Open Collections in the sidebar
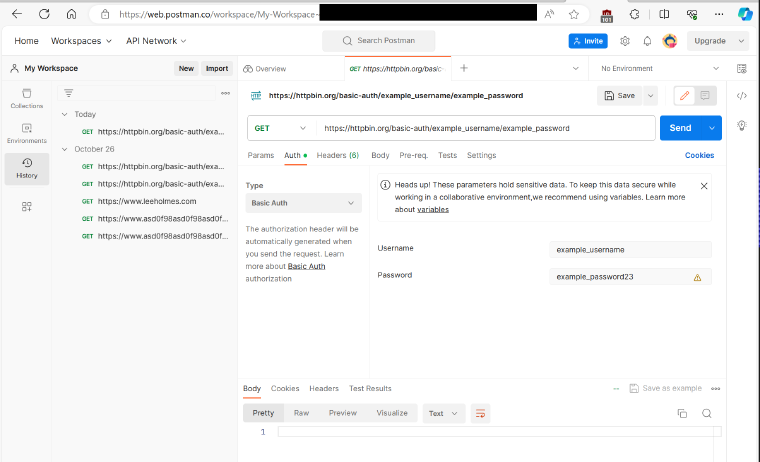This screenshot has width=760, height=462. 27,98
